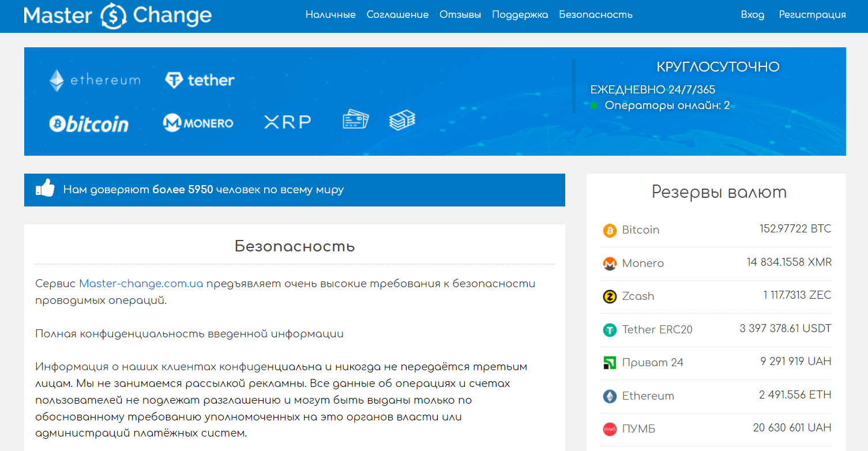Viewport: 868px width, 451px height.
Task: Click the cash stack icon in banner
Action: pyautogui.click(x=402, y=120)
